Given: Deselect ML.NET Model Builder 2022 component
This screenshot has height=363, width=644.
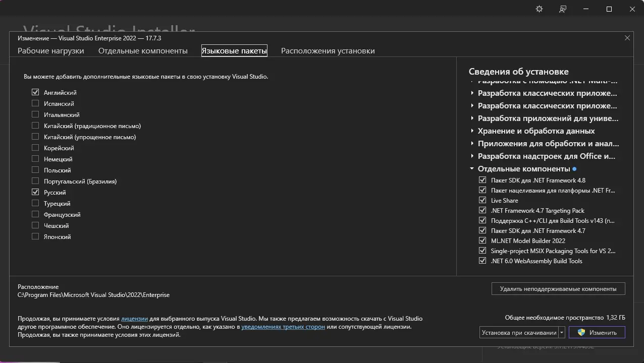Looking at the screenshot, I should tap(482, 240).
